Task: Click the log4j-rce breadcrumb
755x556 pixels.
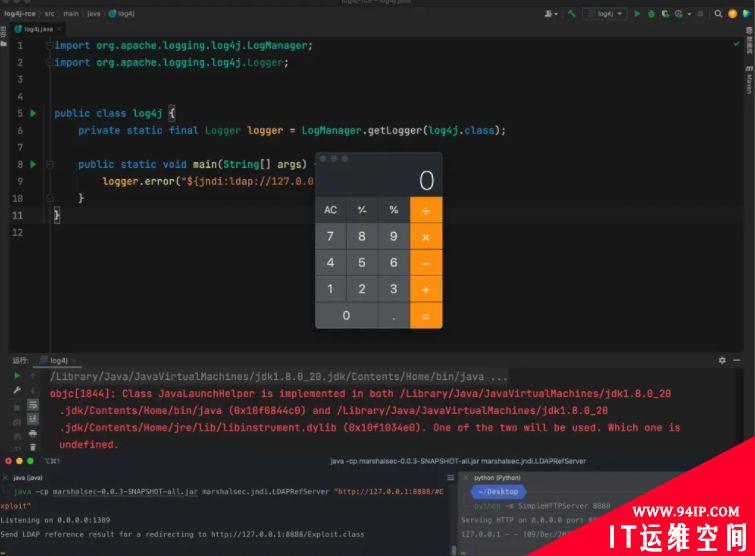Action: (20, 13)
